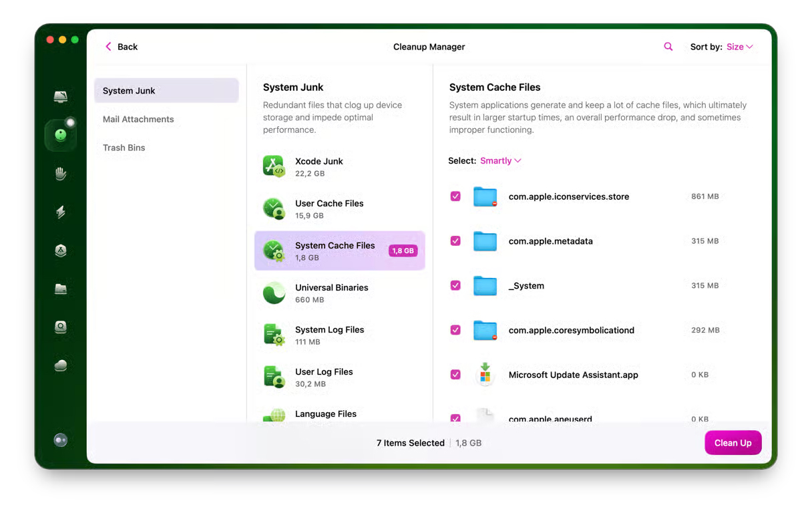This screenshot has height=515, width=812.
Task: Click the folder Files icon in the sidebar
Action: click(x=61, y=289)
